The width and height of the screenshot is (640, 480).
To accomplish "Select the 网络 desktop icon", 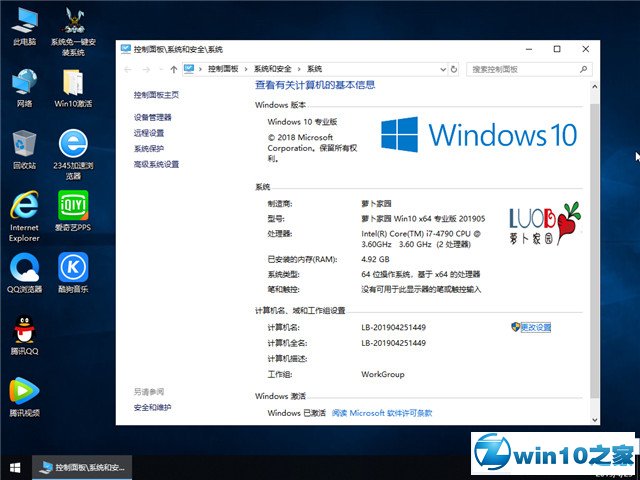I will [24, 88].
